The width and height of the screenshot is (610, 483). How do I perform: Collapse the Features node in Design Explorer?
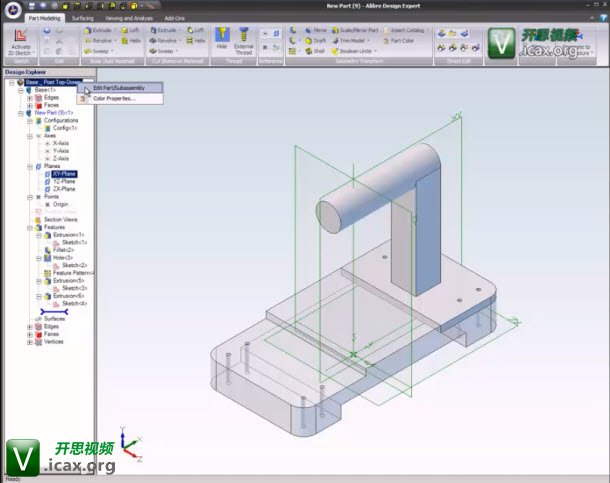click(x=30, y=227)
